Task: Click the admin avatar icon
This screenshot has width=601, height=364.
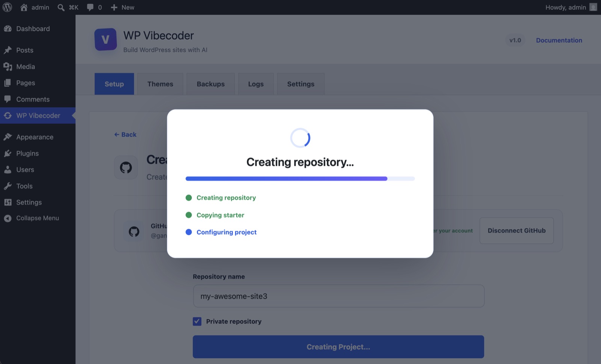Action: 593,7
